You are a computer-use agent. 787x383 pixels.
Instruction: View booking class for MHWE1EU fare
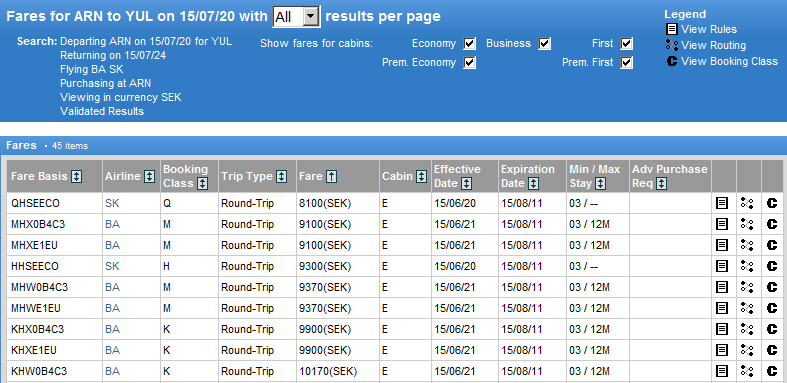(772, 308)
